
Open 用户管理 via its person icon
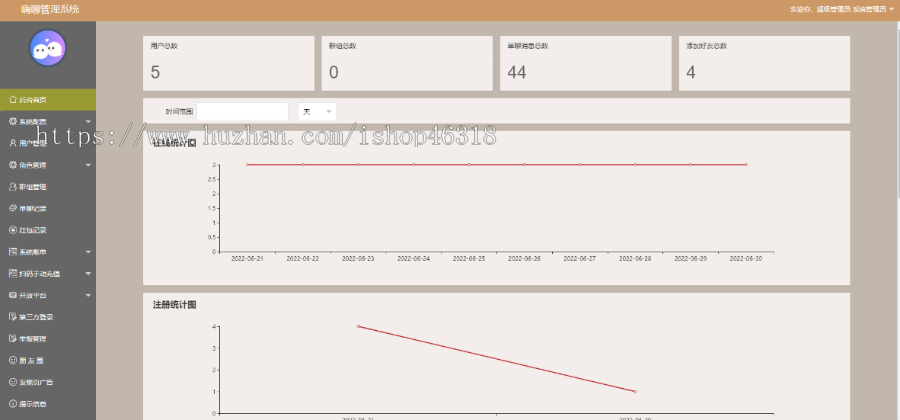click(x=13, y=143)
